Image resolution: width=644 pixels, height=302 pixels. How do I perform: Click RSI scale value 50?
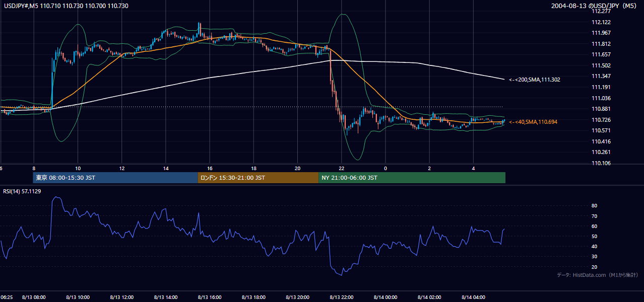coord(594,236)
